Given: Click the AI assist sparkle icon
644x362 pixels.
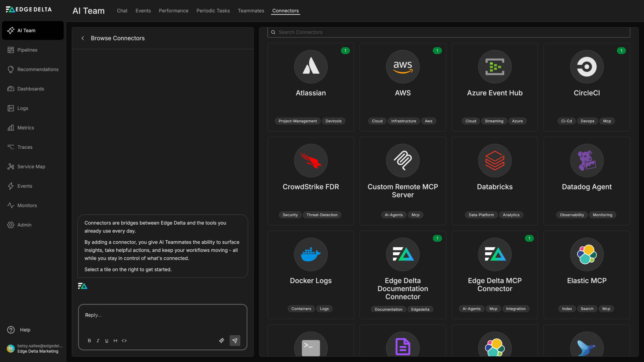Looking at the screenshot, I should 222,340.
